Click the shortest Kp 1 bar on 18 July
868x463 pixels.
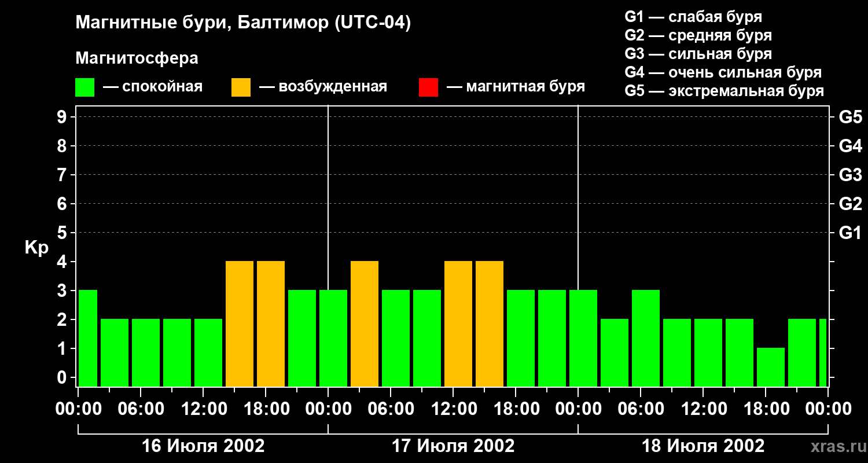click(771, 367)
